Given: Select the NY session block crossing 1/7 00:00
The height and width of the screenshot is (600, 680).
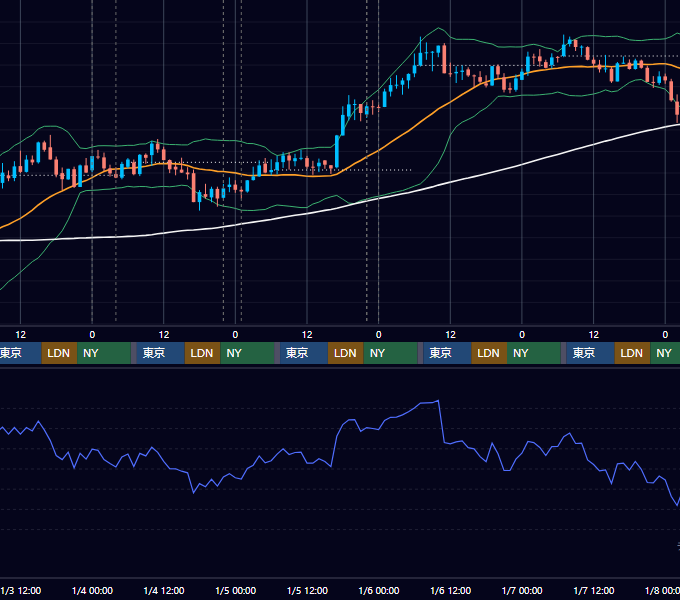Looking at the screenshot, I should point(533,353).
